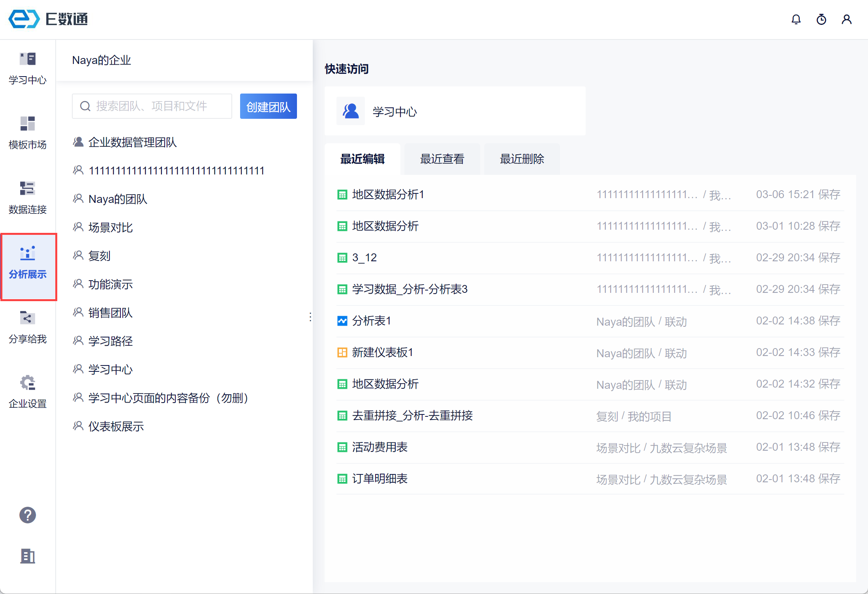Click the team and file search field
868x594 pixels.
[152, 106]
